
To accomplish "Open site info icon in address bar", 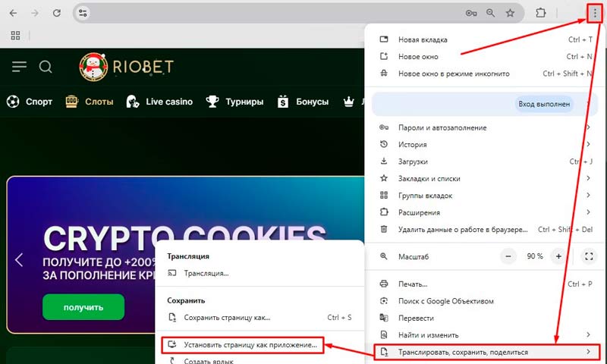I will click(x=83, y=13).
